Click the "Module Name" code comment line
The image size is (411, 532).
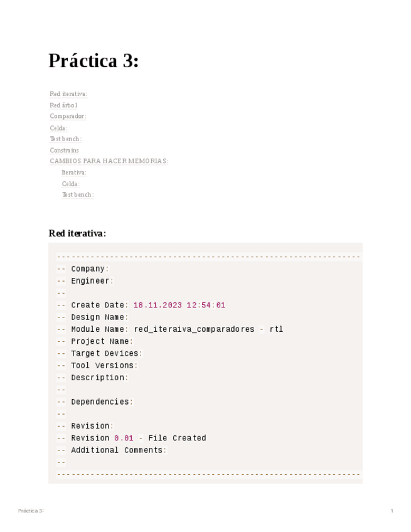[x=169, y=329]
